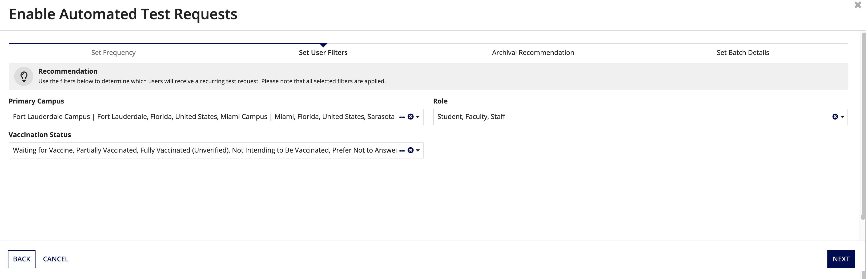Click the Vaccination Status label
Image resolution: width=868 pixels, height=279 pixels.
[x=40, y=135]
